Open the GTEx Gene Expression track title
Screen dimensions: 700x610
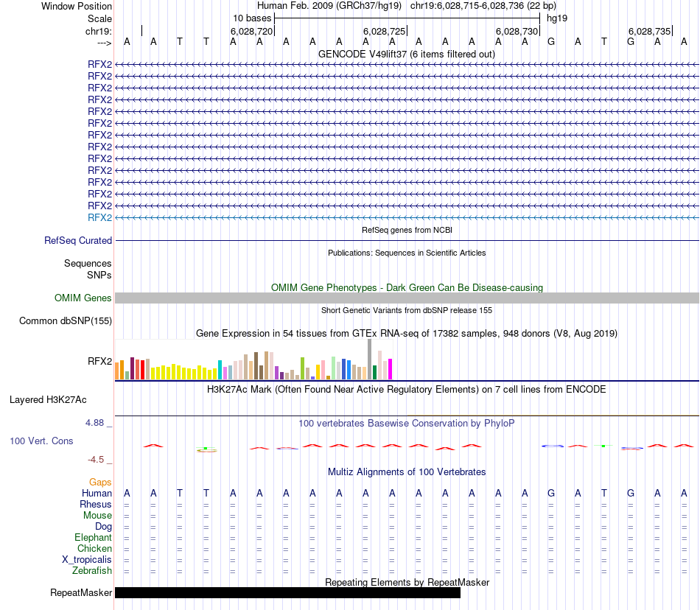pos(407,334)
